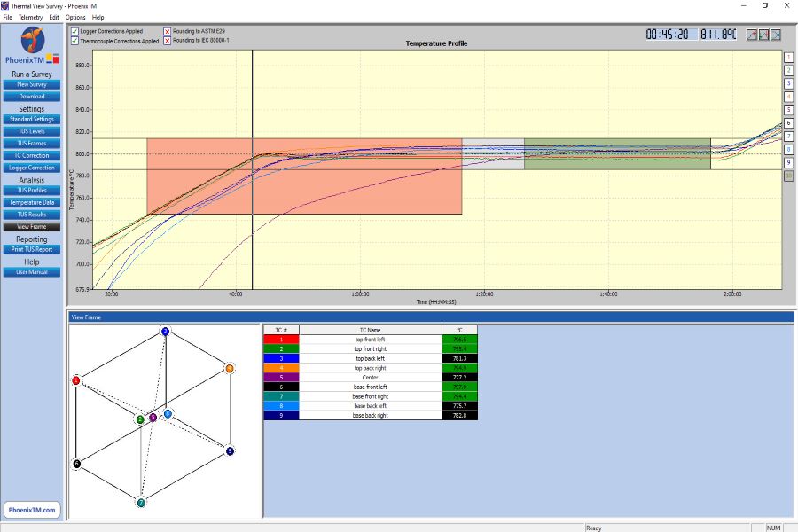
Task: Uncheck Logger Corrections Applied checkbox
Action: click(x=74, y=31)
